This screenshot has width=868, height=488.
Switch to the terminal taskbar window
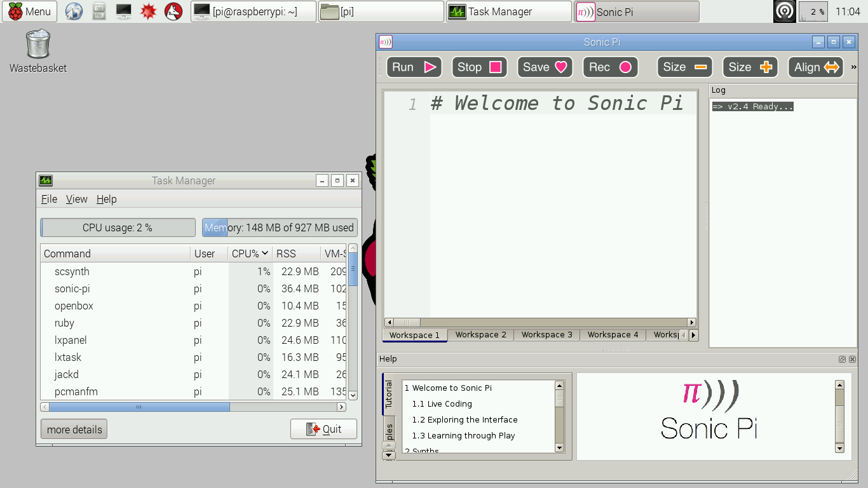[254, 11]
